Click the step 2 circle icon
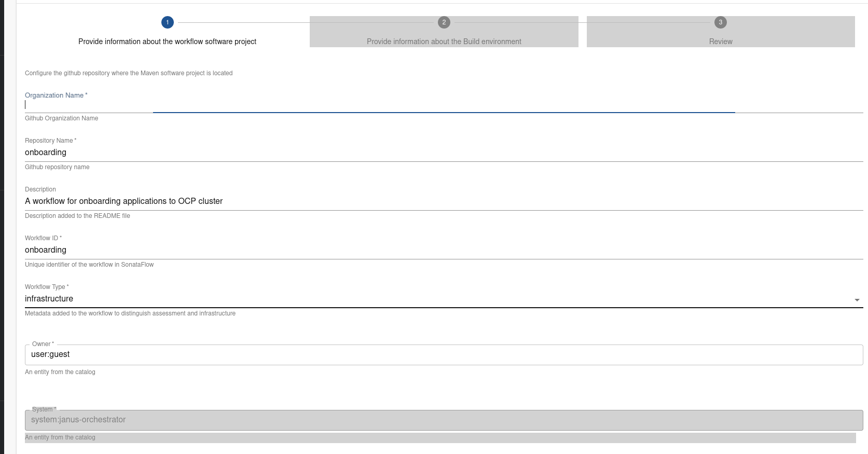The width and height of the screenshot is (868, 454). (x=444, y=22)
